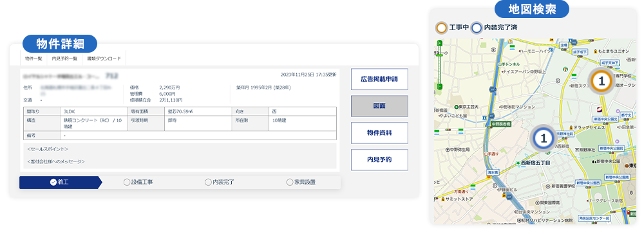Click the orange map pin numbered 1
Screen dimensions: 644x234
click(x=601, y=82)
